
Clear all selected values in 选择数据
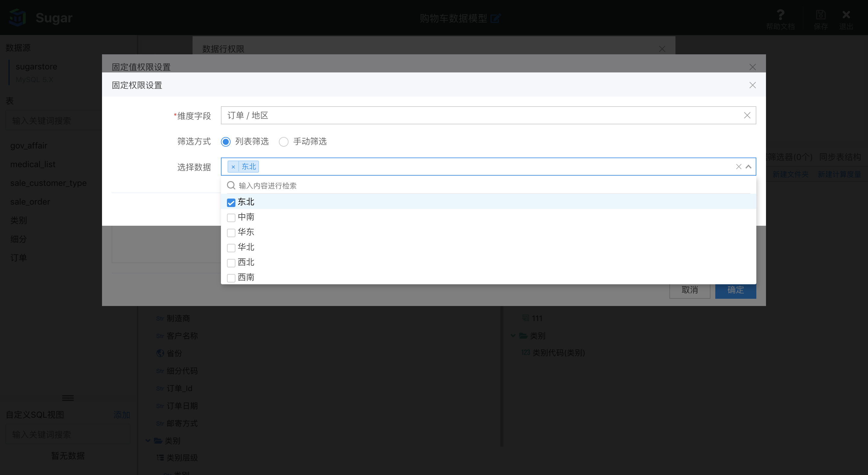click(739, 167)
